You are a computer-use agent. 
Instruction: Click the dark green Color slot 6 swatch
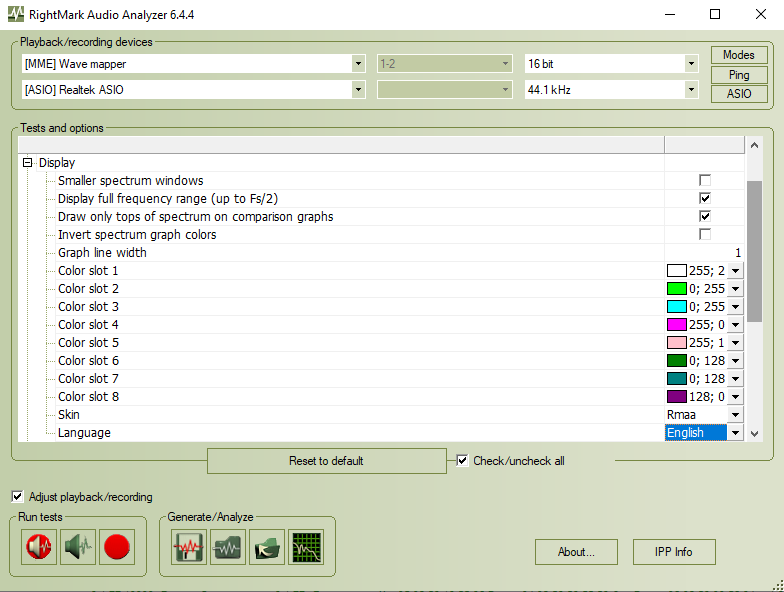(x=676, y=360)
